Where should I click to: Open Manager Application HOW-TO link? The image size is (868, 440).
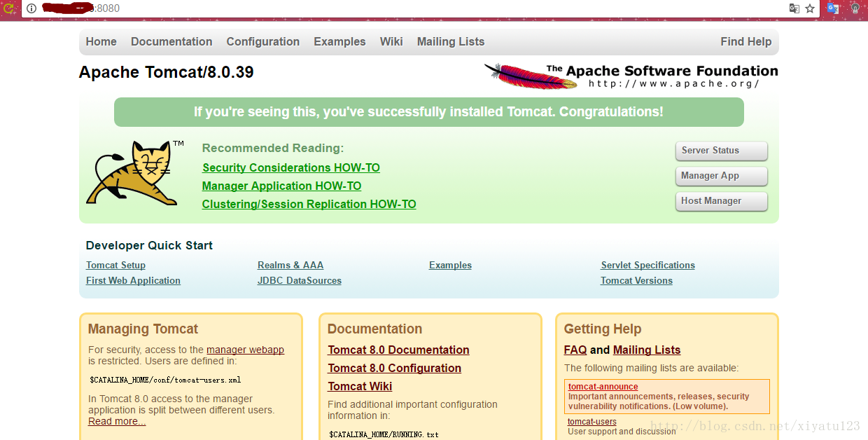[281, 186]
